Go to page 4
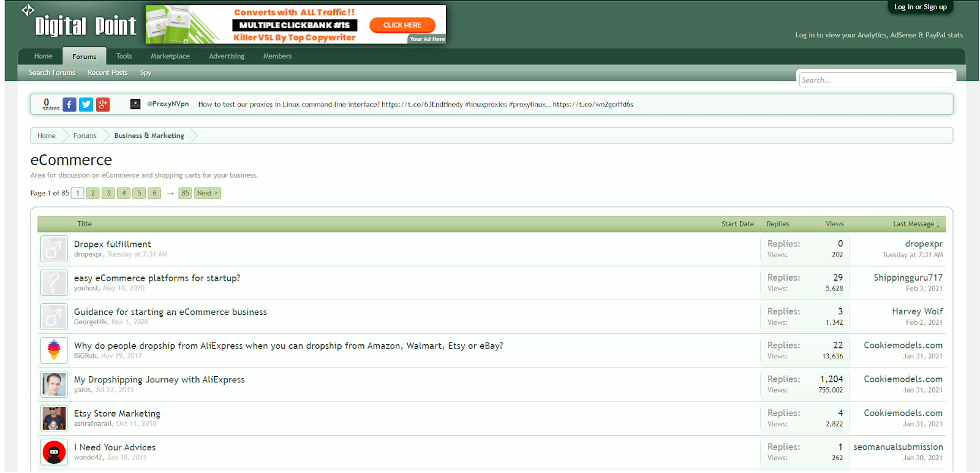 (x=124, y=193)
